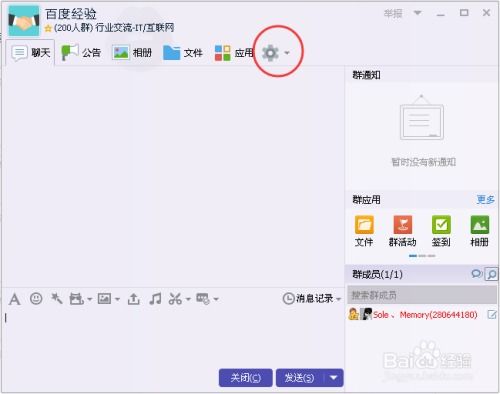This screenshot has width=500, height=394.
Task: Click in the message input area
Action: tap(173, 337)
